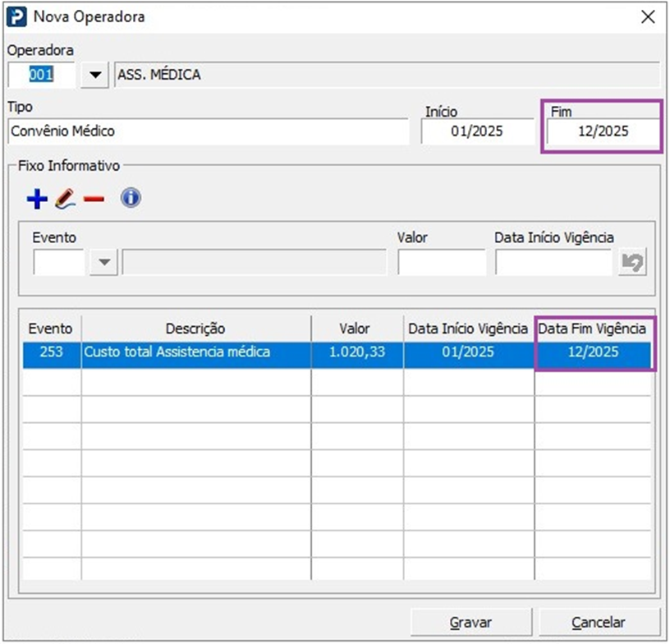The width and height of the screenshot is (670, 644).
Task: Click the pencil edit icon
Action: tap(66, 199)
